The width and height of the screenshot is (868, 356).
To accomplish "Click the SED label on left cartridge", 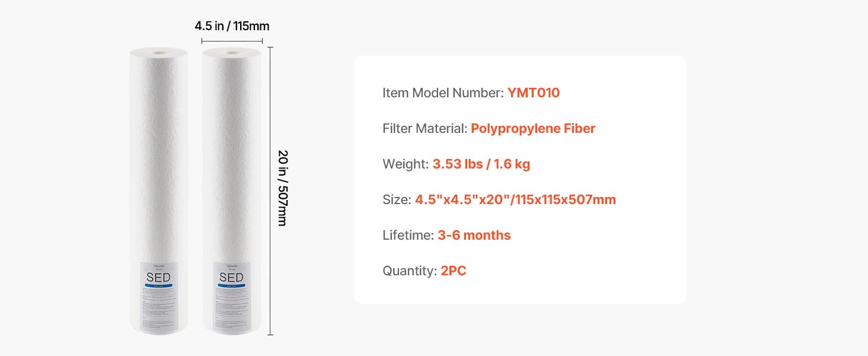I will [x=158, y=277].
